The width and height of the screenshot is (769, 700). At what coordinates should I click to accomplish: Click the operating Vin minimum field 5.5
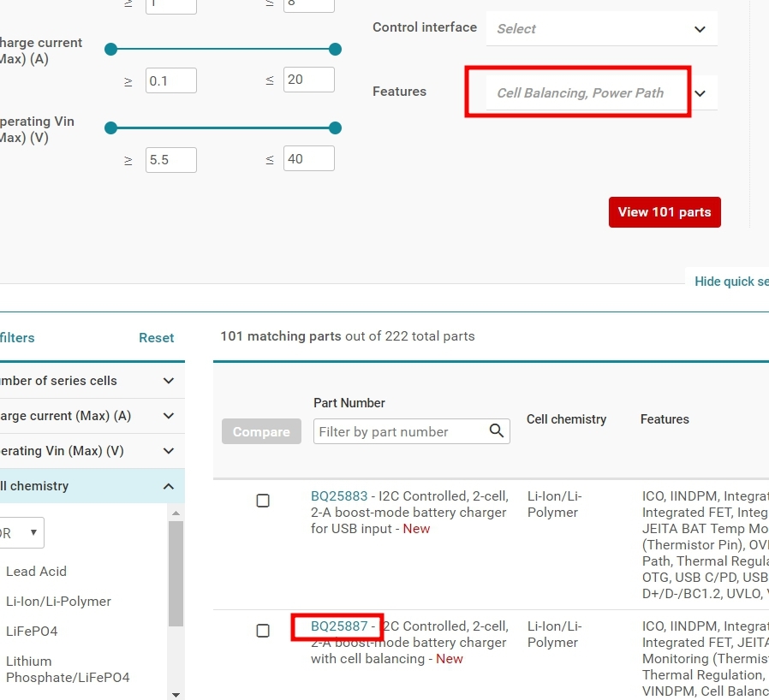pyautogui.click(x=171, y=160)
